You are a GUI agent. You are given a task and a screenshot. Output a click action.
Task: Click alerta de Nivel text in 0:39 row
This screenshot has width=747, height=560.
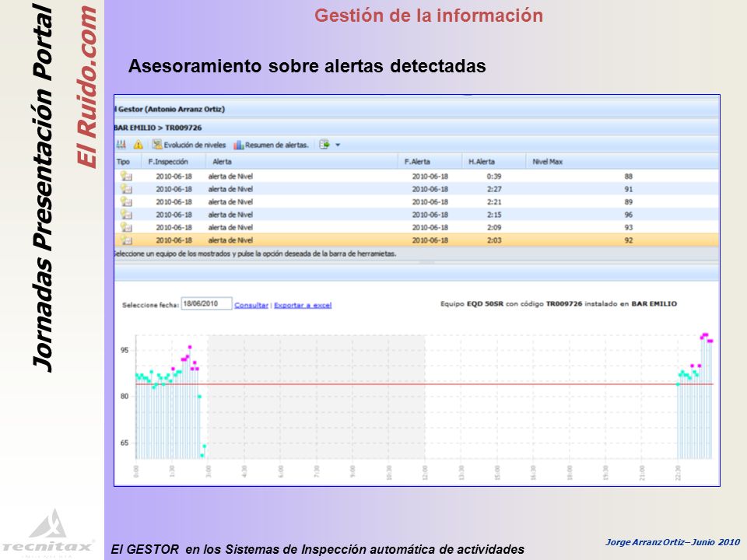point(230,177)
